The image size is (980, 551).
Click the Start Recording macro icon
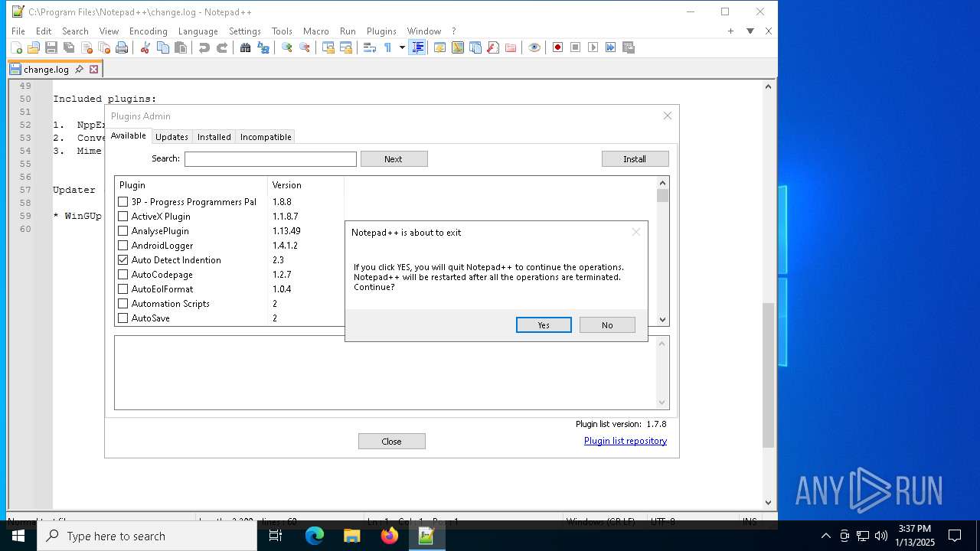coord(557,47)
